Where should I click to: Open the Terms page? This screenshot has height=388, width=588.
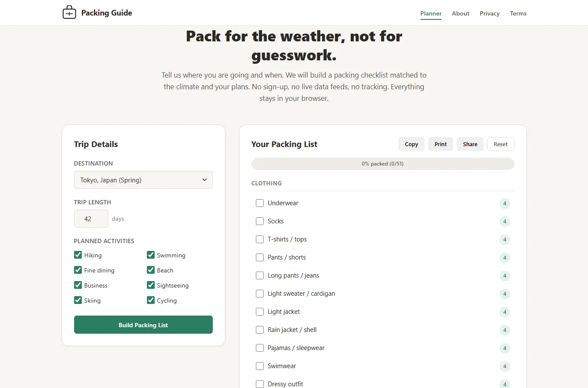click(x=518, y=13)
